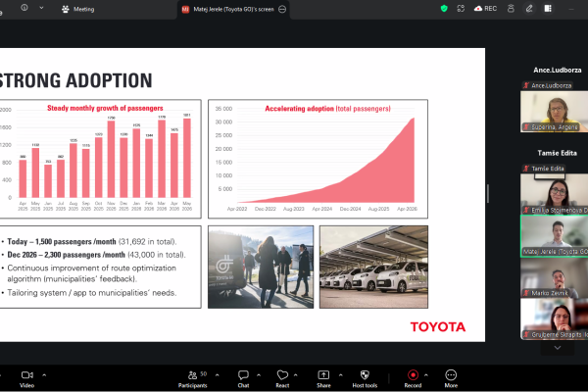Click the green encryption shield icon
Viewport: 588px width, 392px height.
[444, 8]
